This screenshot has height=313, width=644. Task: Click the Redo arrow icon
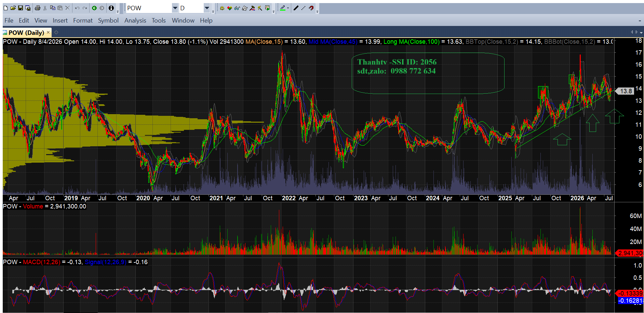point(85,8)
